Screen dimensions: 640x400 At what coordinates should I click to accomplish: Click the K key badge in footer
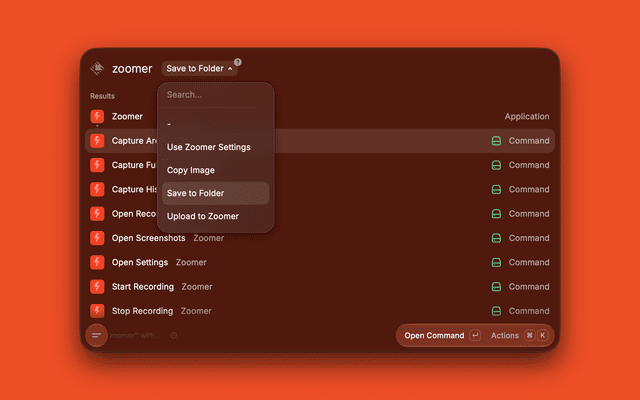tap(542, 335)
